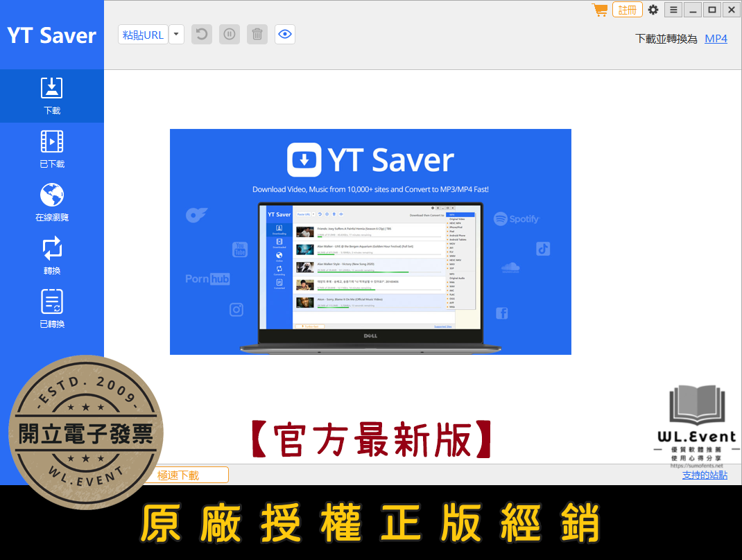Switch to the 轉換 (Convert) tab
Image resolution: width=742 pixels, height=560 pixels.
[x=51, y=256]
